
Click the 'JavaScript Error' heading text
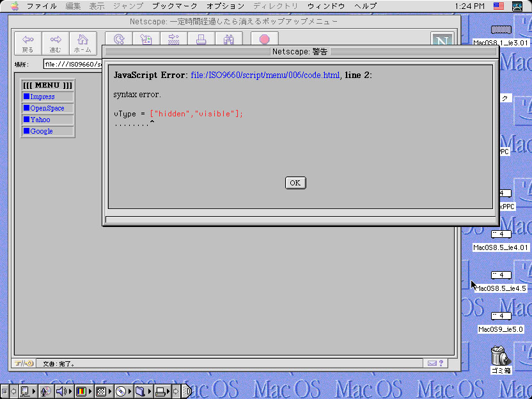[x=149, y=75]
